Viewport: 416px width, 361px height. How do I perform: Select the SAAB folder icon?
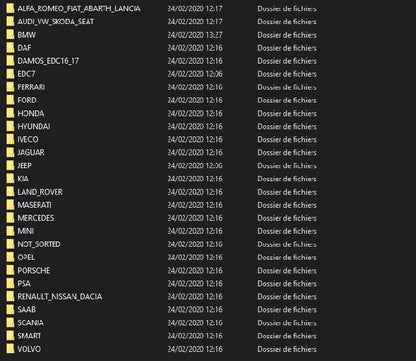coord(10,310)
